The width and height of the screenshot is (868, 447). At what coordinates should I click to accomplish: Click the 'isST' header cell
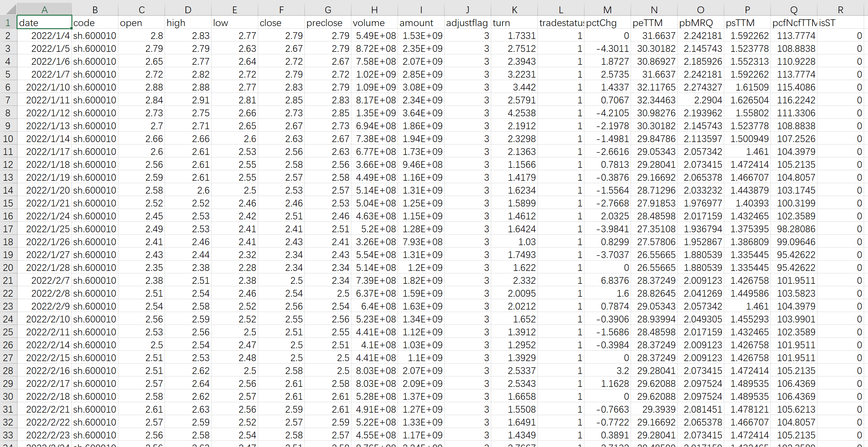[x=840, y=23]
